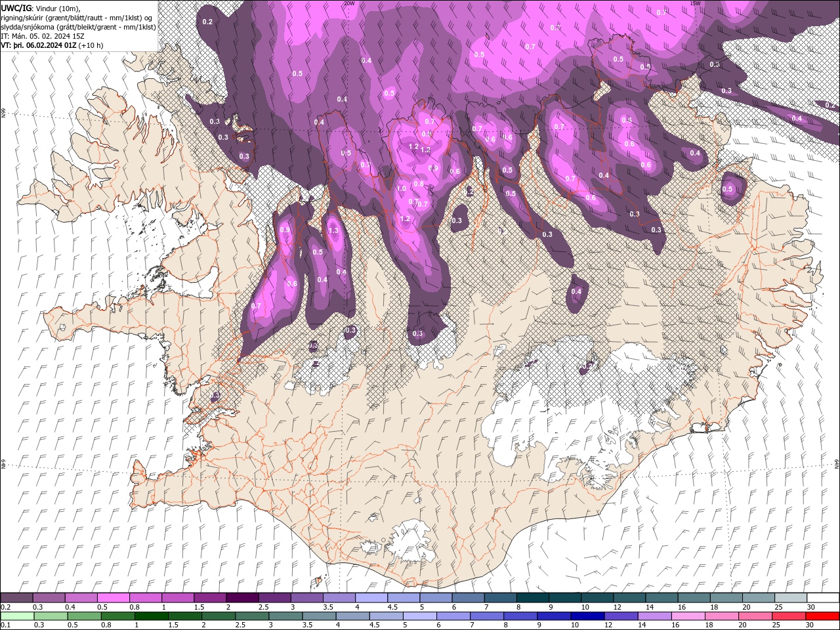This screenshot has height=630, width=840.
Task: Select the darkest purple upper swatch between 2 and 2.5
Action: click(x=241, y=598)
